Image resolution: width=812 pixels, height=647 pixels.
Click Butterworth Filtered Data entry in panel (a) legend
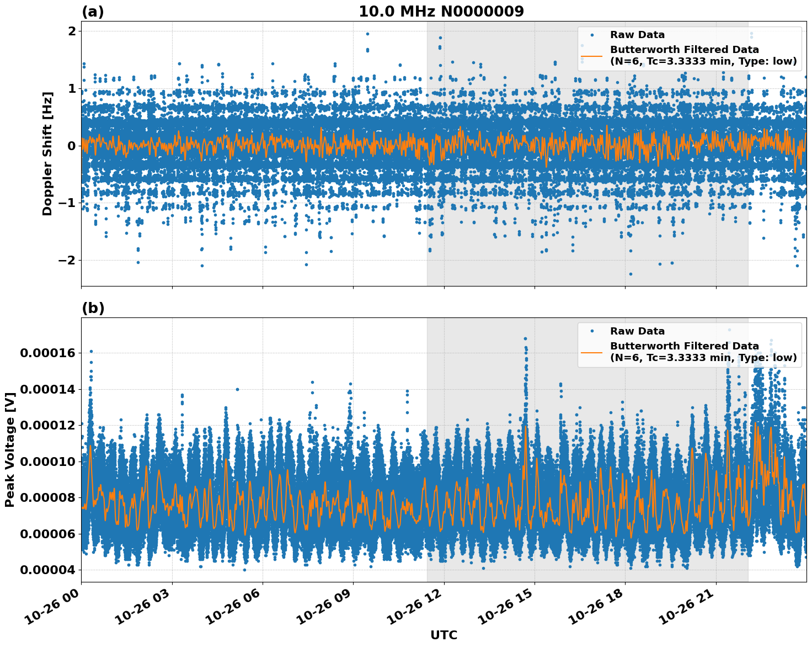[x=703, y=55]
